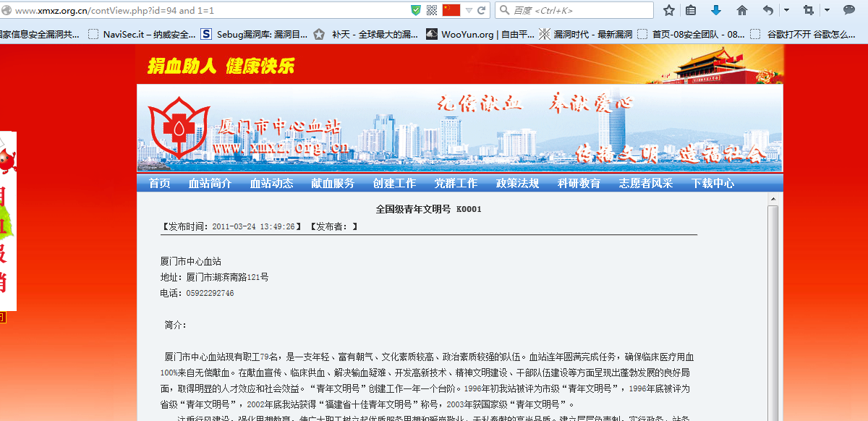Open the 补天 bookmark
The height and width of the screenshot is (421, 868).
click(366, 34)
